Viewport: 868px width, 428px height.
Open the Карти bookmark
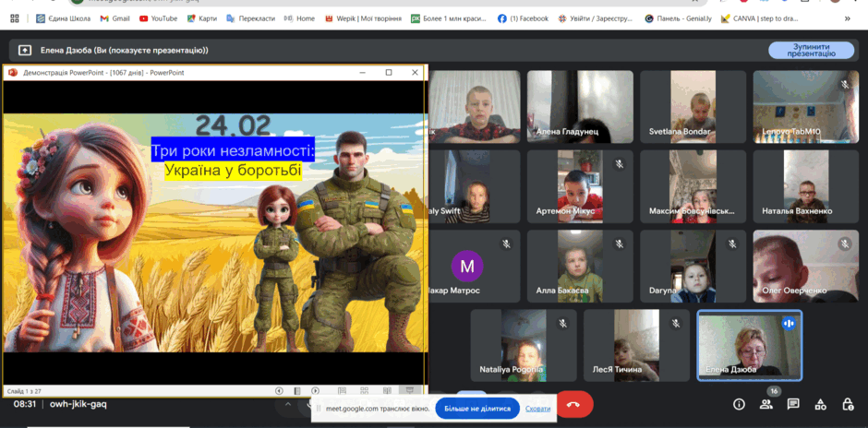[x=201, y=18]
